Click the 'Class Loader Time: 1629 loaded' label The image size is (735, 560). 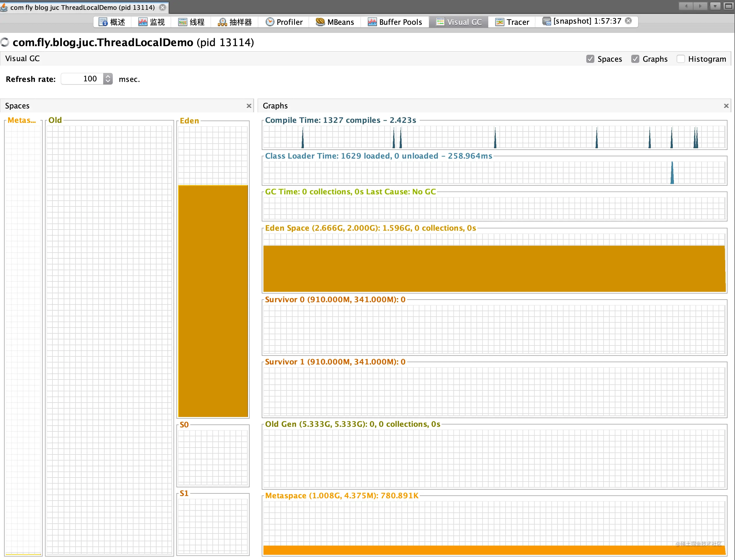coord(378,156)
